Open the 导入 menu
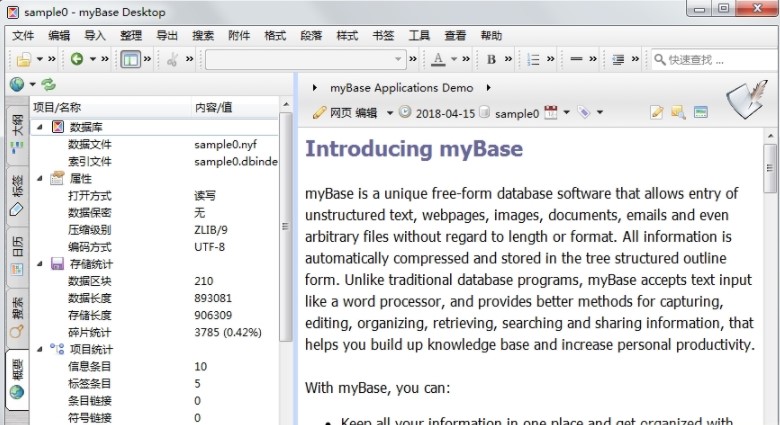Screen dimensions: 780x425 pos(95,36)
